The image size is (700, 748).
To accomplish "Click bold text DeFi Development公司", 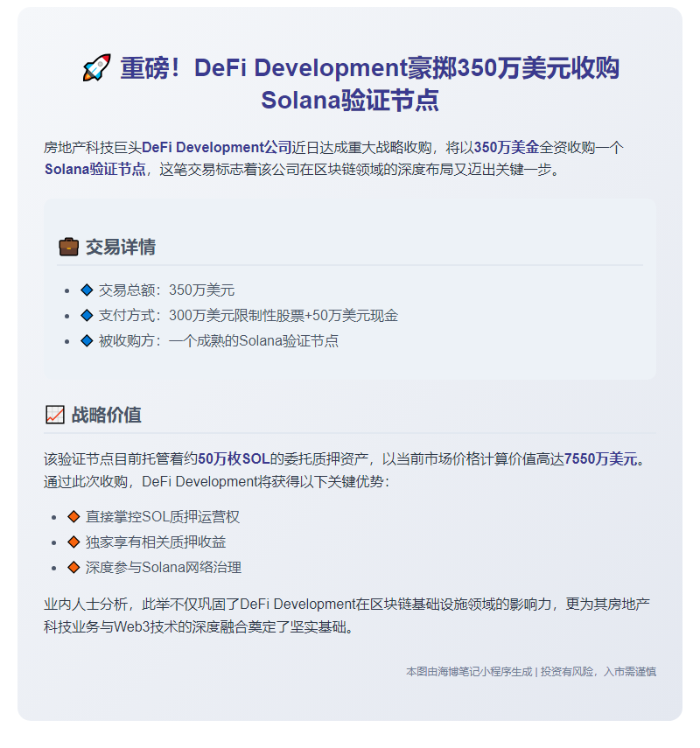I will pos(217,147).
